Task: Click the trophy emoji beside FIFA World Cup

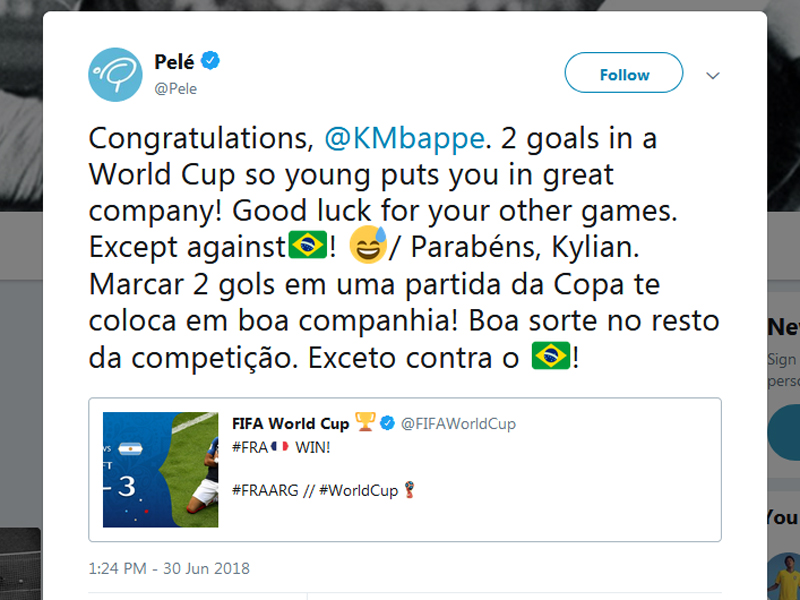Action: click(365, 423)
